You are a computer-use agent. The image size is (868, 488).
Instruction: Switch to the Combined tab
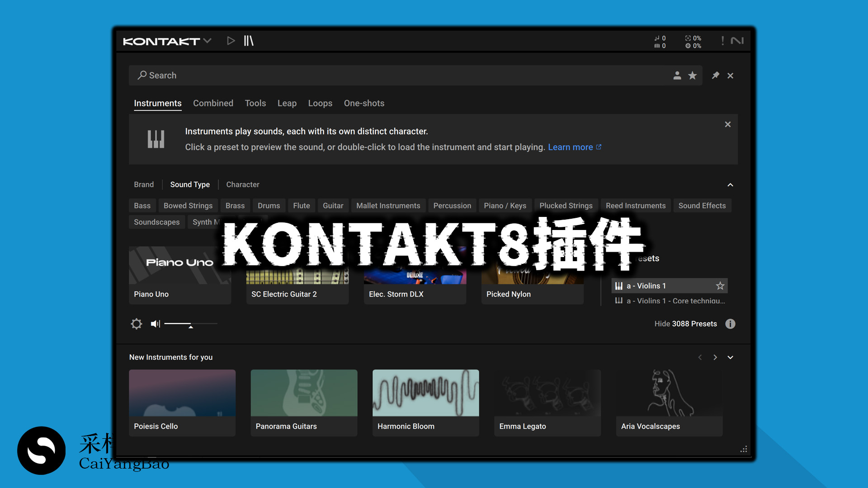213,103
